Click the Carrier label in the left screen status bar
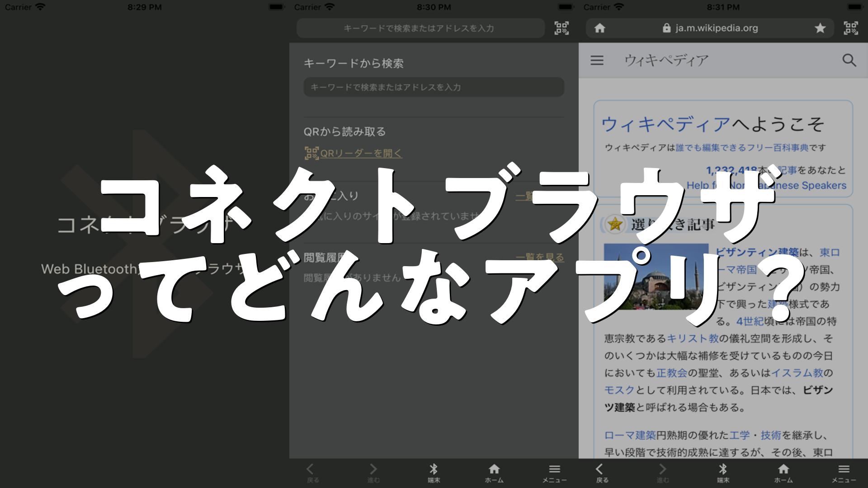This screenshot has width=868, height=488. coord(18,7)
